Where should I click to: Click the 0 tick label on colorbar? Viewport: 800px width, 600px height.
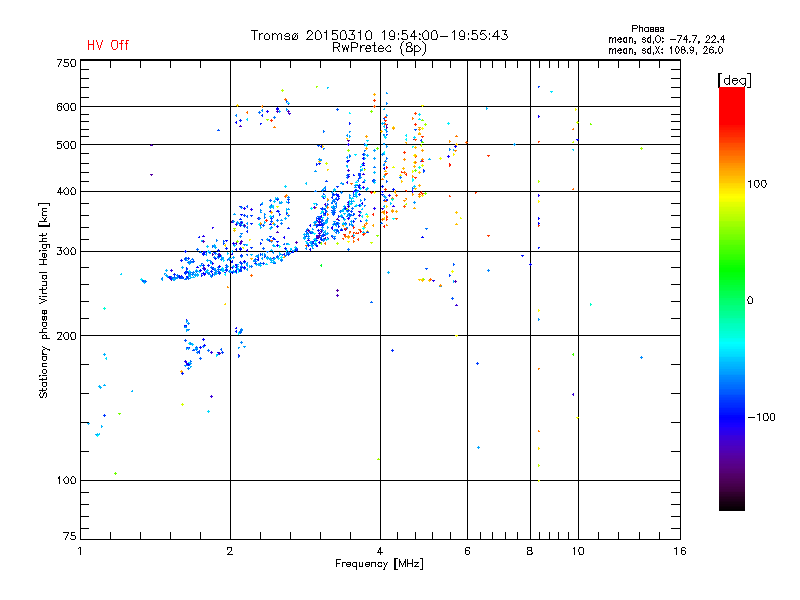pyautogui.click(x=751, y=300)
